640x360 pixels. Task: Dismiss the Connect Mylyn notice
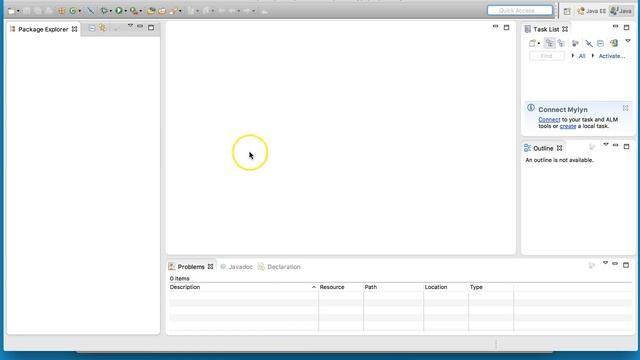point(625,108)
